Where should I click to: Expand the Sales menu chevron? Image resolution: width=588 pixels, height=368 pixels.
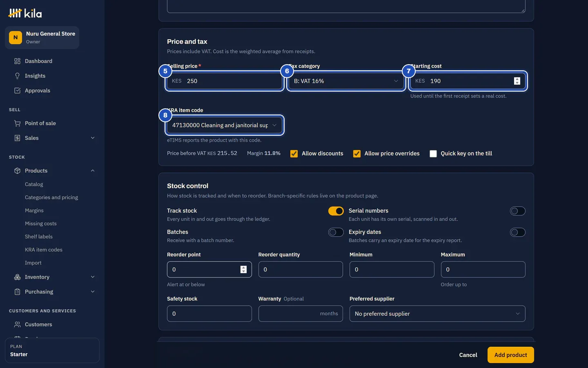coord(93,138)
